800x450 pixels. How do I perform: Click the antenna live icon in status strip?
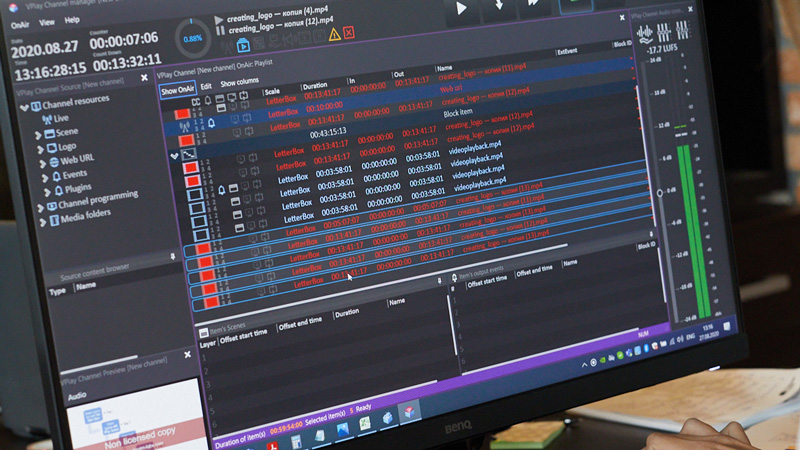(x=227, y=47)
